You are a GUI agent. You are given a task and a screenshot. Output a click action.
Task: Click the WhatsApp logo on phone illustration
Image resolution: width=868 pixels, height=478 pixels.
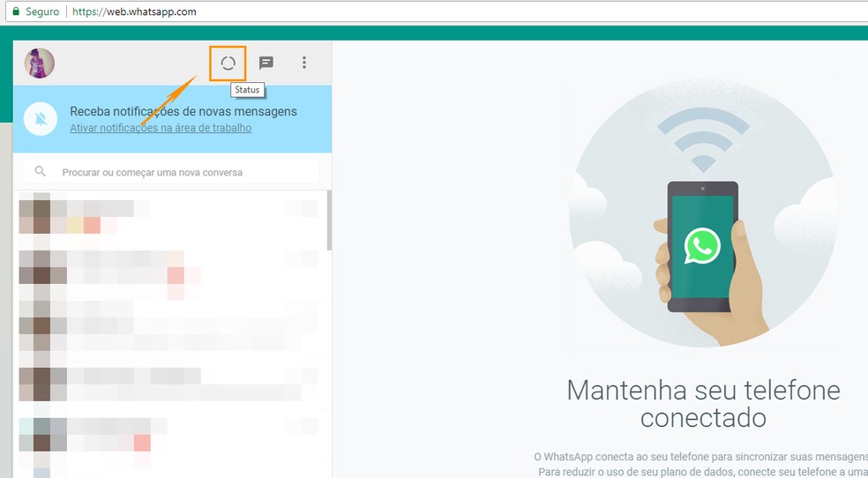click(x=702, y=246)
